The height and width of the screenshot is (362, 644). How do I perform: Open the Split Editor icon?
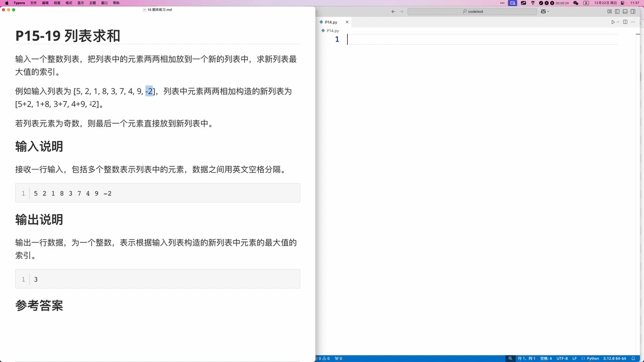[x=625, y=22]
